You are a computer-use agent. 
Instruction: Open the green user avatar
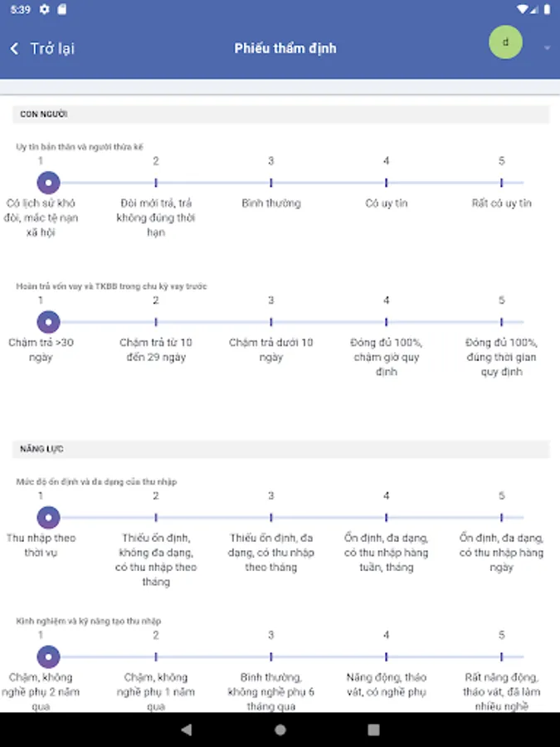tap(505, 42)
